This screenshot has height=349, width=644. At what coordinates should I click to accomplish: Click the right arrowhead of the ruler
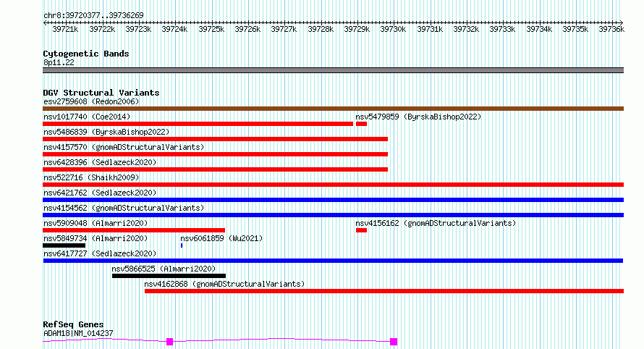[x=622, y=23]
